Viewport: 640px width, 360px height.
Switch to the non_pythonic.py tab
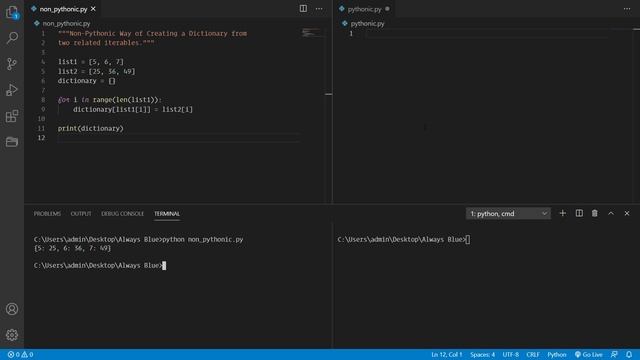pos(63,9)
